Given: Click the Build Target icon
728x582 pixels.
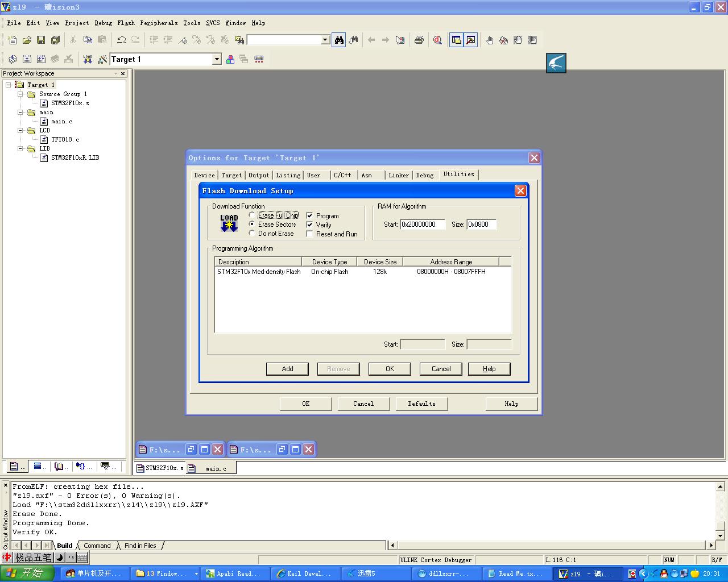Looking at the screenshot, I should pyautogui.click(x=27, y=59).
